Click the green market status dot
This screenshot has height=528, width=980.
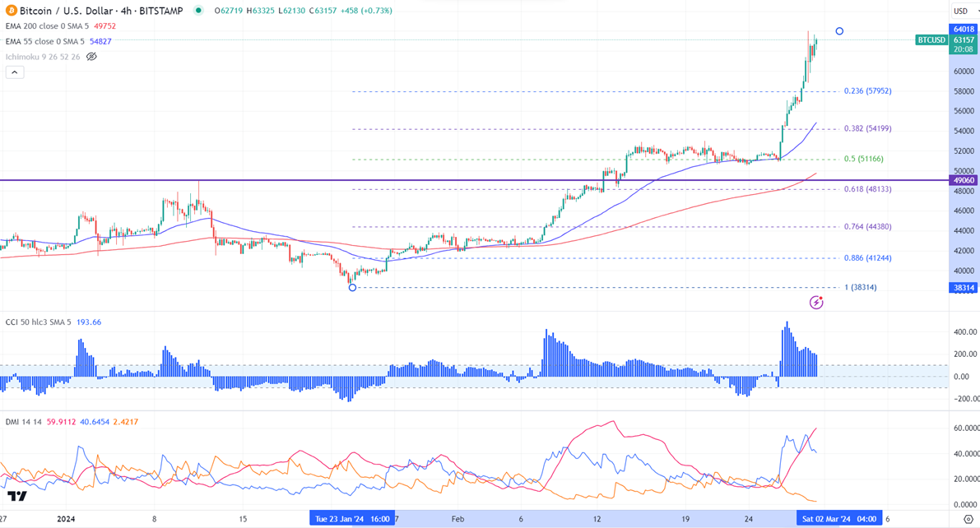pos(198,11)
